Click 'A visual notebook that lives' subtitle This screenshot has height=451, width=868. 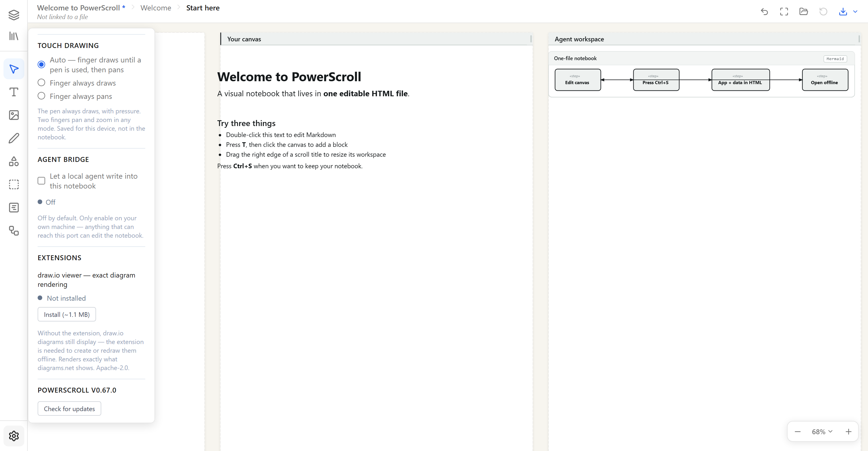point(313,94)
